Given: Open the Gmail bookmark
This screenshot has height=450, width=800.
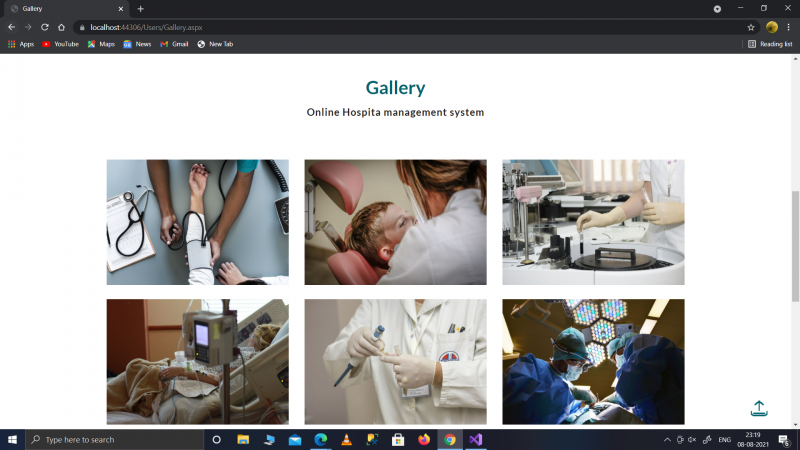Looking at the screenshot, I should pyautogui.click(x=174, y=44).
